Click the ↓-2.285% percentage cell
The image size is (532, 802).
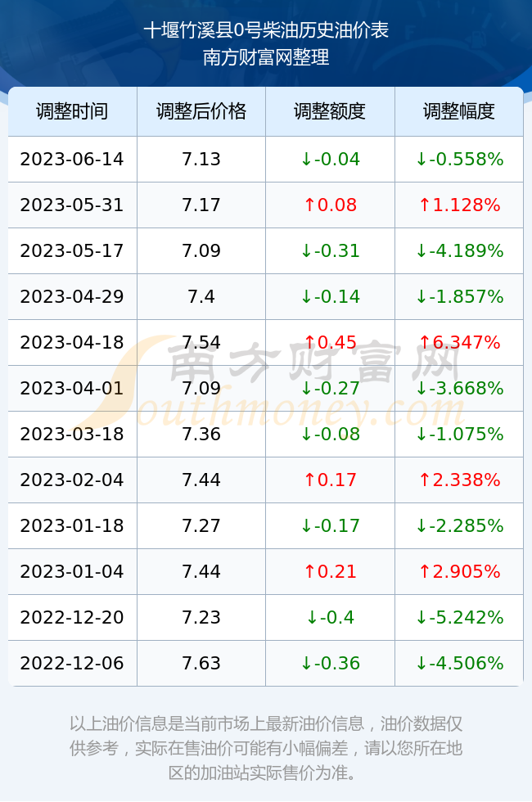[x=459, y=525]
